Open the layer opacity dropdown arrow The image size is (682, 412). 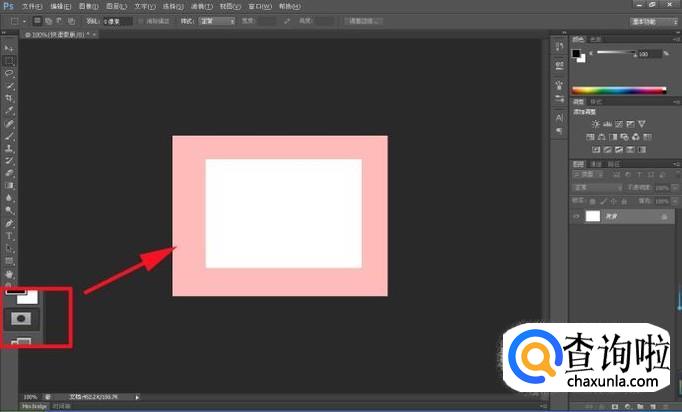click(675, 188)
